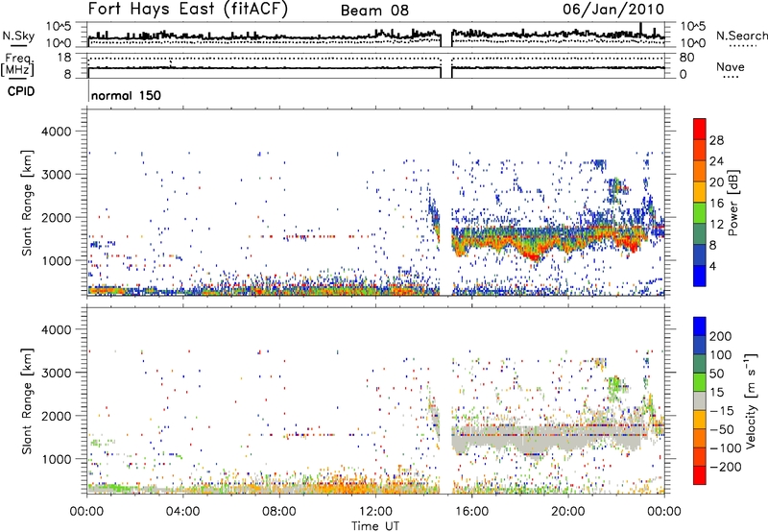This screenshot has height=532, width=768.
Task: Click the gray band of velocity colorbar
Action: 700,400
